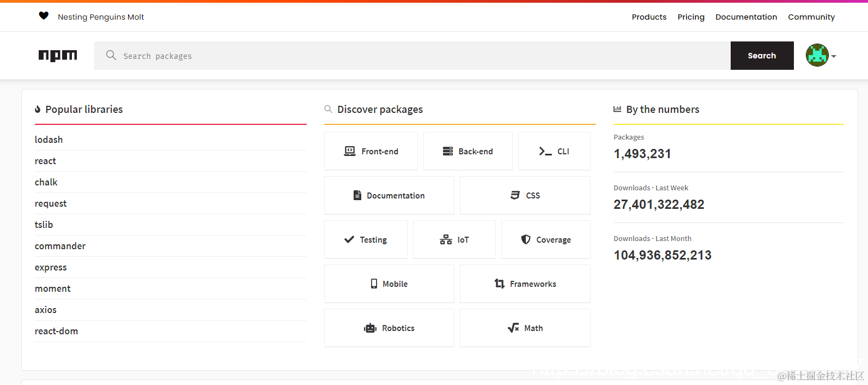Viewport: 868px width, 385px height.
Task: Click the Robotics robot icon
Action: coord(371,328)
